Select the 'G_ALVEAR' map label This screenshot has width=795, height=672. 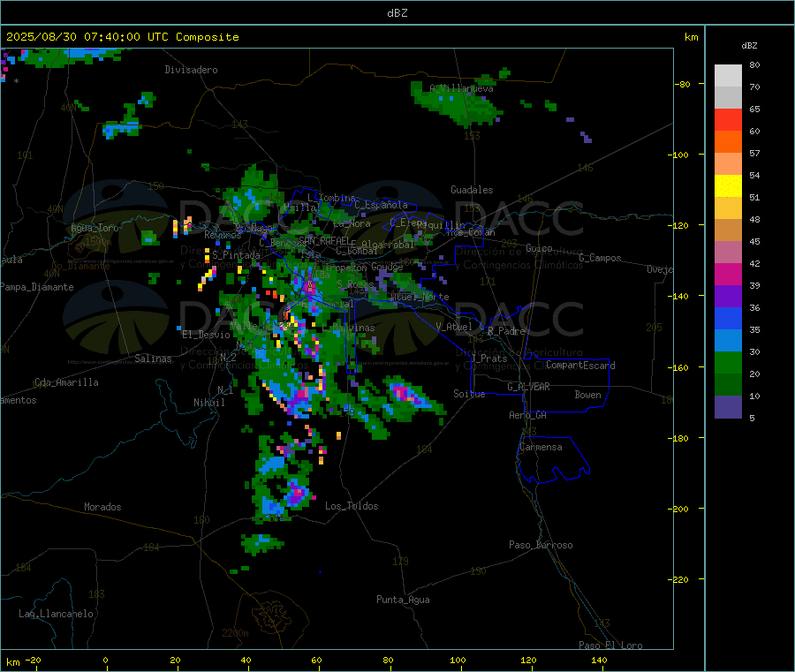click(528, 387)
